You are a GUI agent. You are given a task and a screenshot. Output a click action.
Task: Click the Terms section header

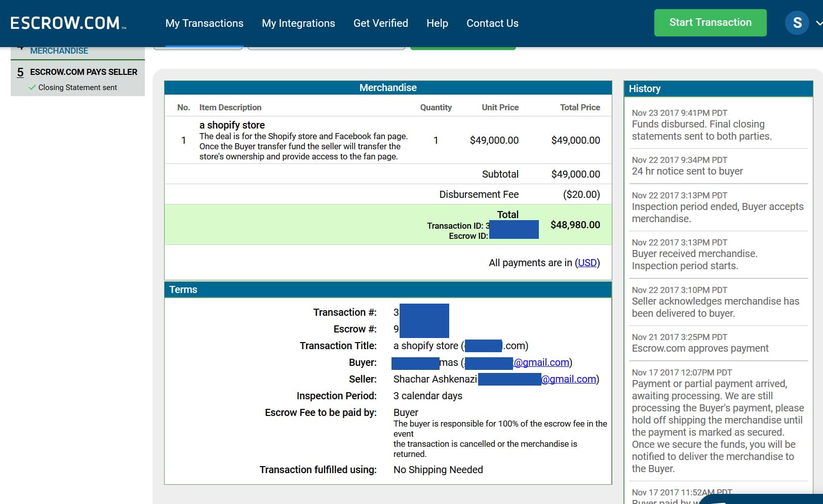click(388, 289)
